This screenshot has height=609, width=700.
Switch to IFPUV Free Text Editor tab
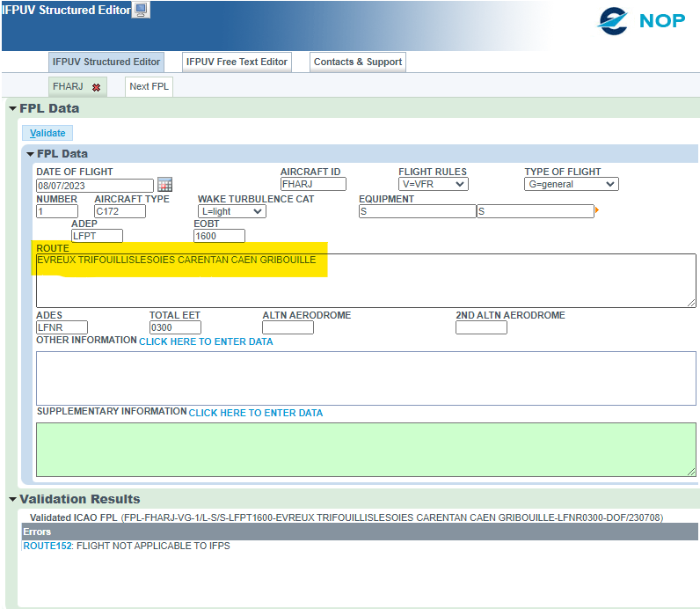(x=237, y=62)
